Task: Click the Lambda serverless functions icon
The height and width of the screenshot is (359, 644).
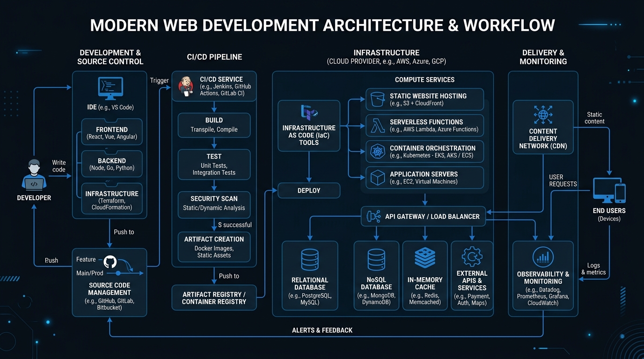Action: point(377,125)
